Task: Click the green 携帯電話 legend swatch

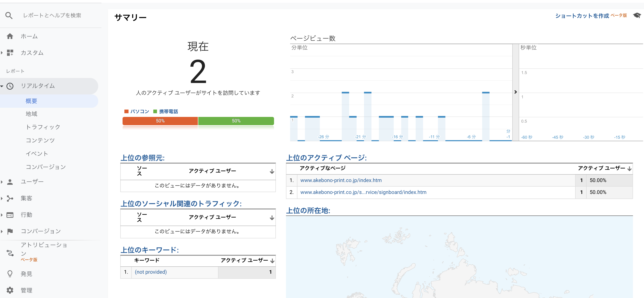Action: [x=155, y=111]
